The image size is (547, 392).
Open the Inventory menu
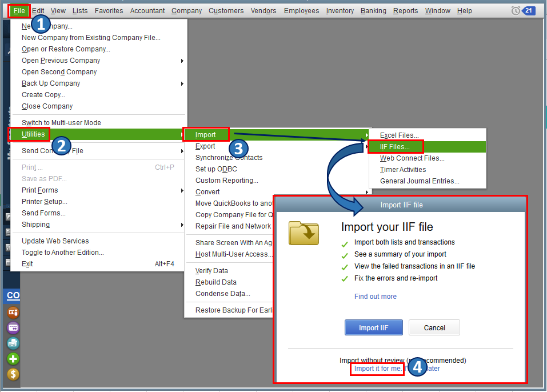[340, 11]
